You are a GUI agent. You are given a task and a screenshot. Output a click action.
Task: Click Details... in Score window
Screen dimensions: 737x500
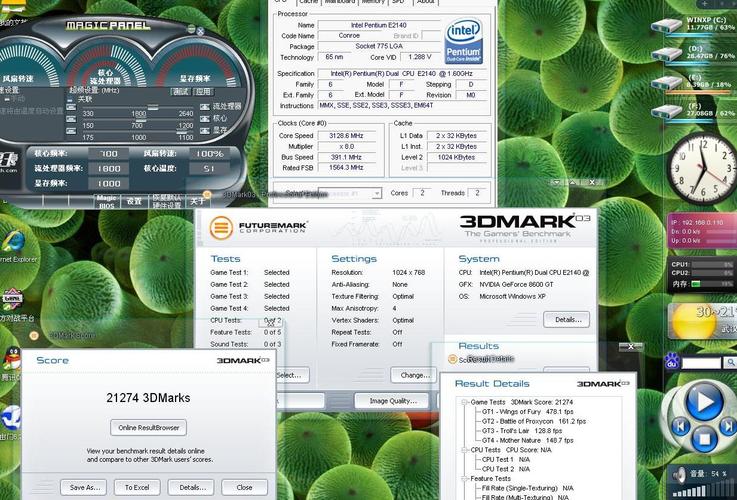point(191,487)
